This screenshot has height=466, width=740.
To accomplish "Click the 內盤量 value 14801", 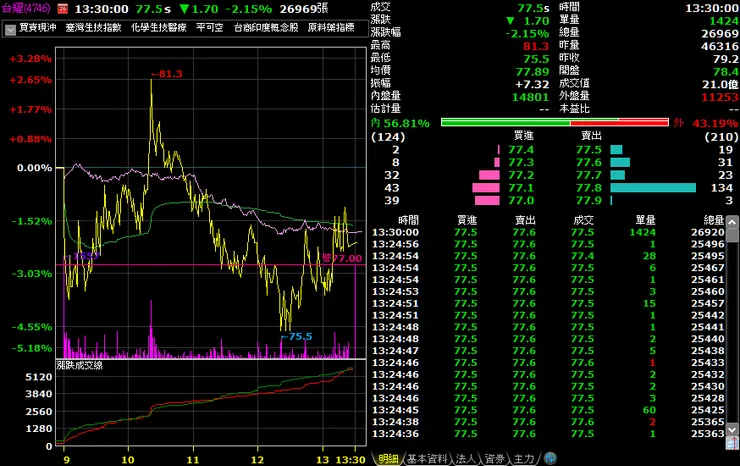I will coord(531,97).
